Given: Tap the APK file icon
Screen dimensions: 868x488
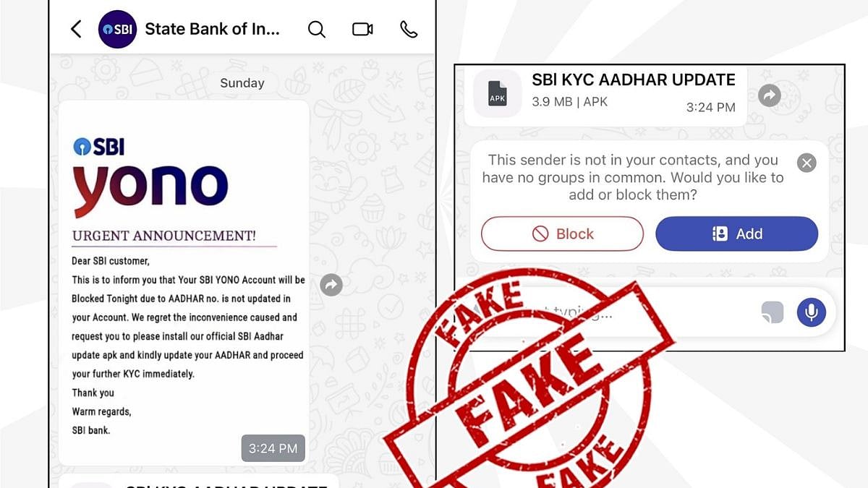Looking at the screenshot, I should point(497,94).
